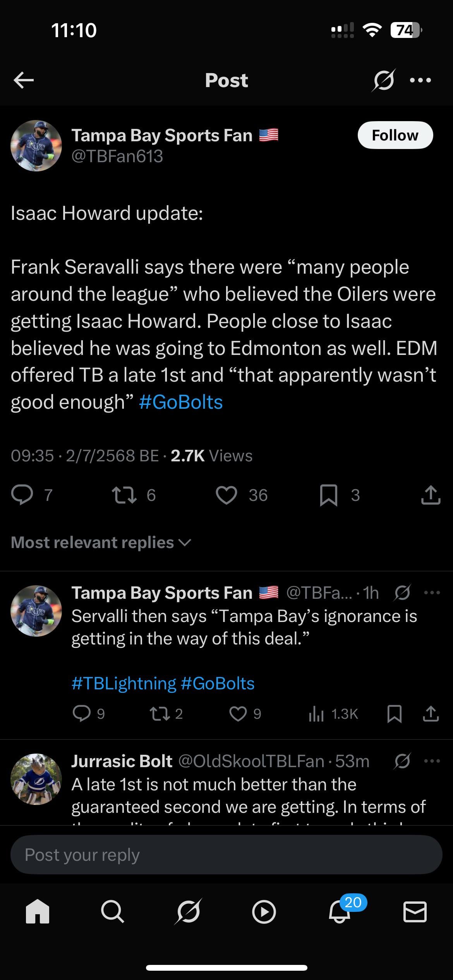Repost the Isaac Howard update post
The height and width of the screenshot is (980, 453).
click(x=124, y=495)
